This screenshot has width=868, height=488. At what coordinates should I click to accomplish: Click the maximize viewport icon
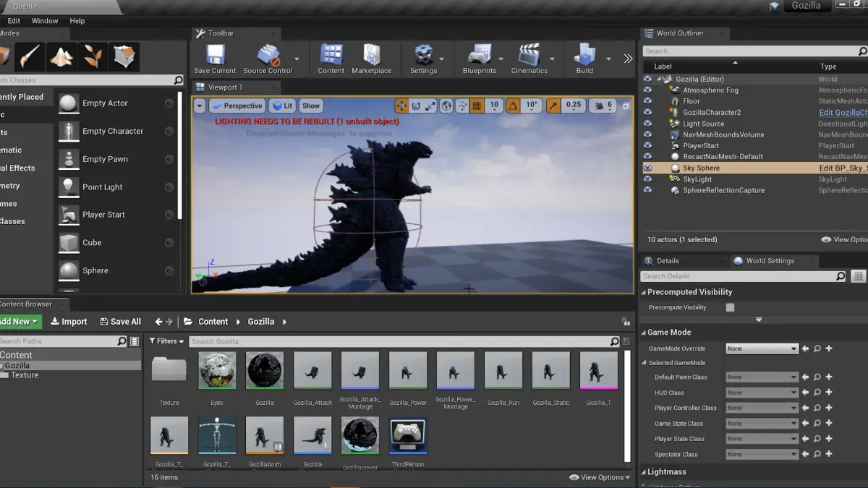[626, 106]
